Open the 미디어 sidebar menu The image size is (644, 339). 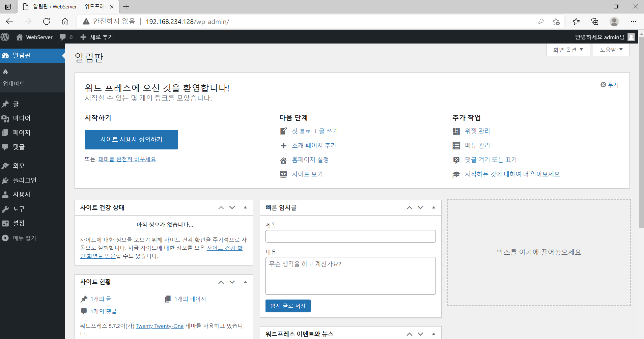32,118
